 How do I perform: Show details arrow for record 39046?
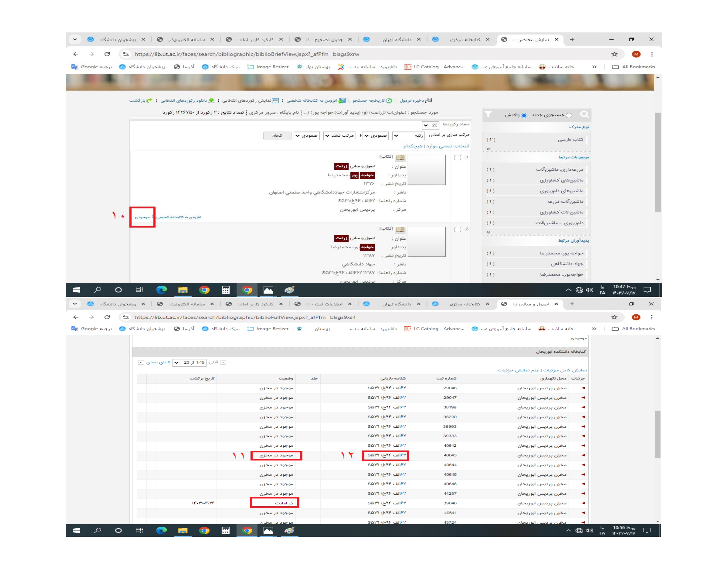(x=583, y=503)
